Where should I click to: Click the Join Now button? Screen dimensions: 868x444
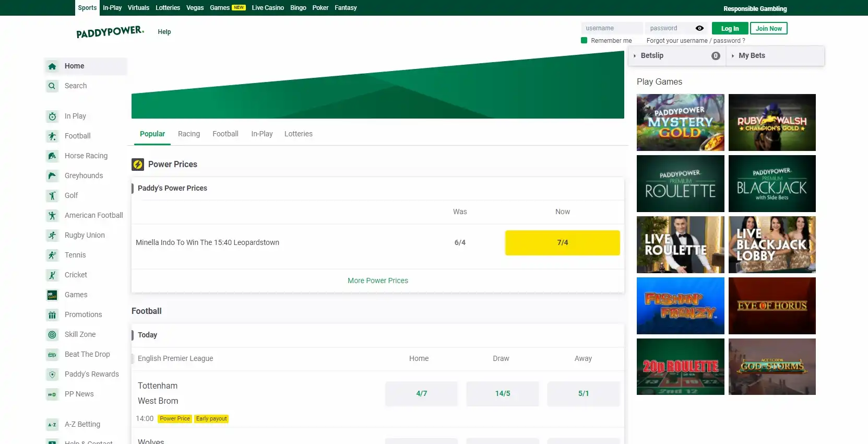click(x=769, y=28)
